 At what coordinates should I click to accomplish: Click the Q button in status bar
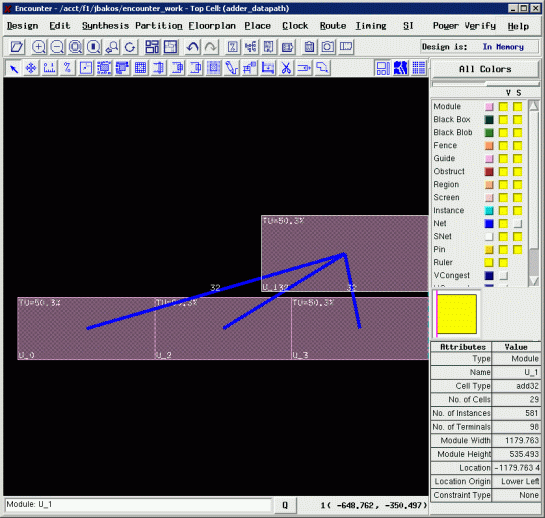[x=285, y=505]
